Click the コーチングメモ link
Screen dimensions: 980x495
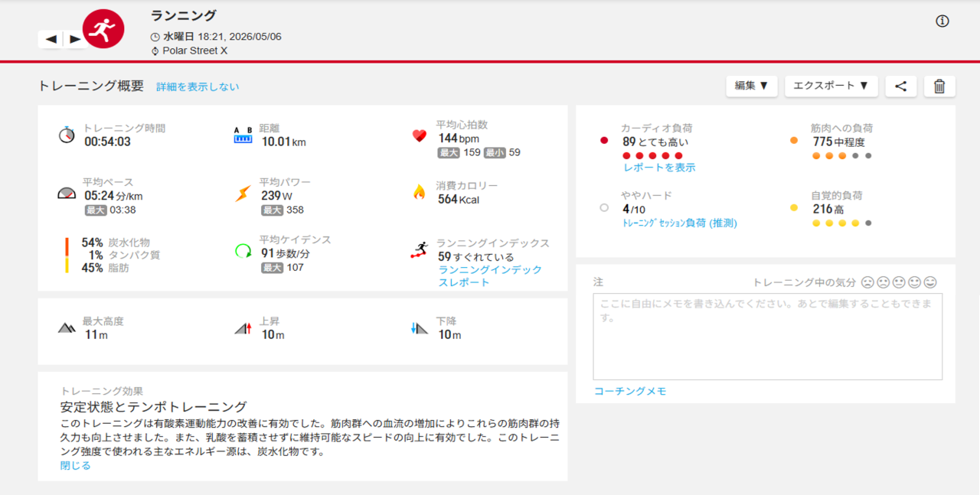click(630, 391)
